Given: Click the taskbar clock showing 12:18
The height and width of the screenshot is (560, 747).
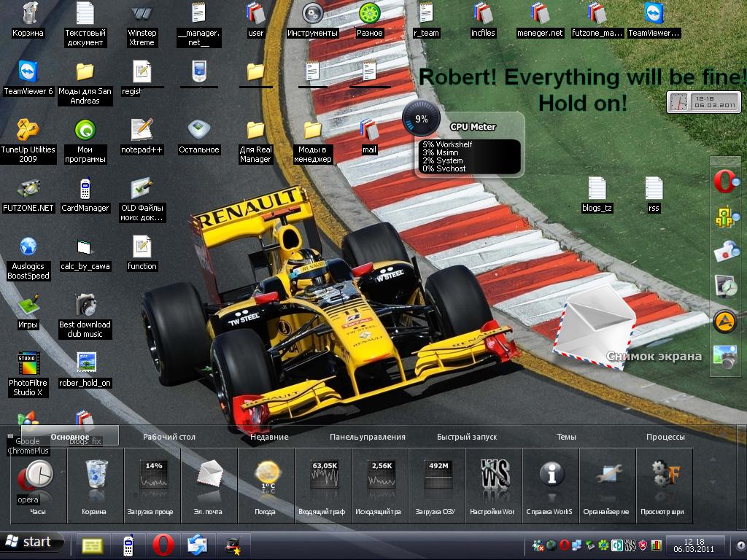Looking at the screenshot, I should [688, 544].
